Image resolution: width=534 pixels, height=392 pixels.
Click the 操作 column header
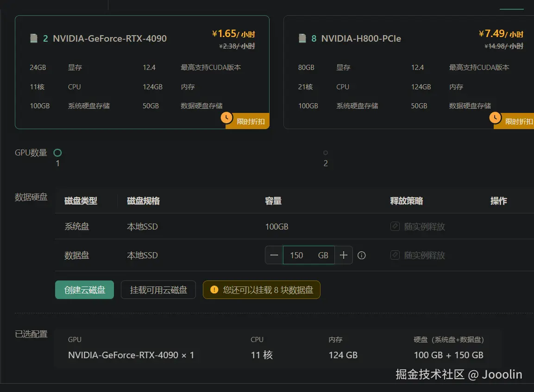499,201
